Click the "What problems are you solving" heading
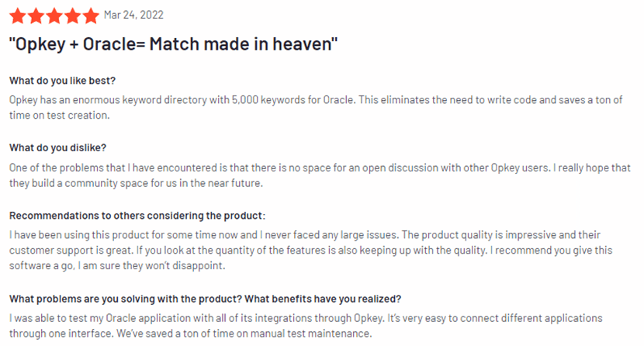The height and width of the screenshot is (346, 644). pos(205,300)
